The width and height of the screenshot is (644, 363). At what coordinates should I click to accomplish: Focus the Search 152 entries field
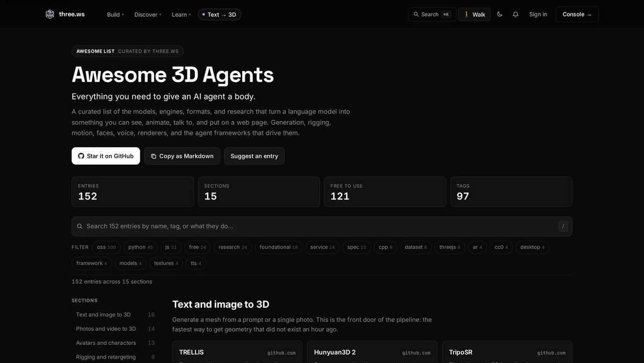[x=322, y=226]
